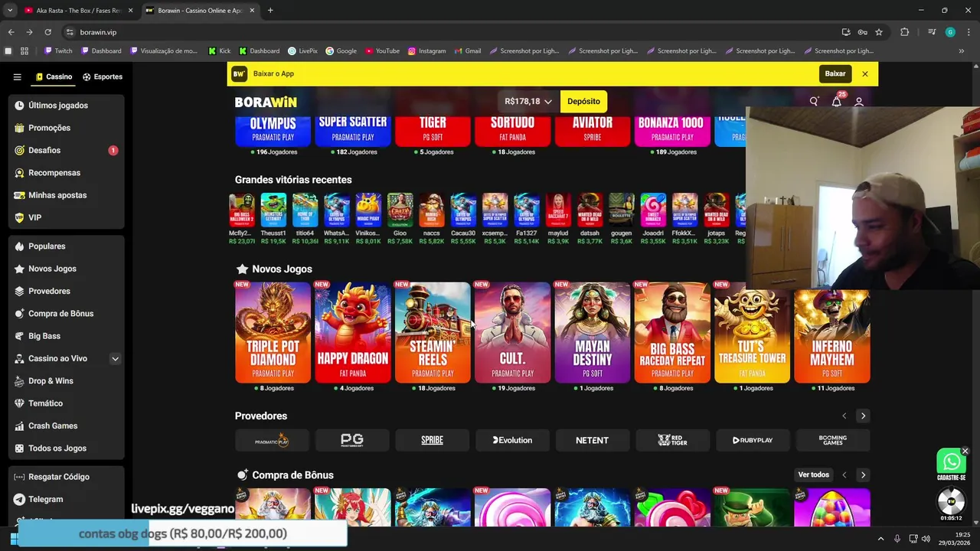Open Promoções in sidebar
980x551 pixels.
(x=66, y=128)
